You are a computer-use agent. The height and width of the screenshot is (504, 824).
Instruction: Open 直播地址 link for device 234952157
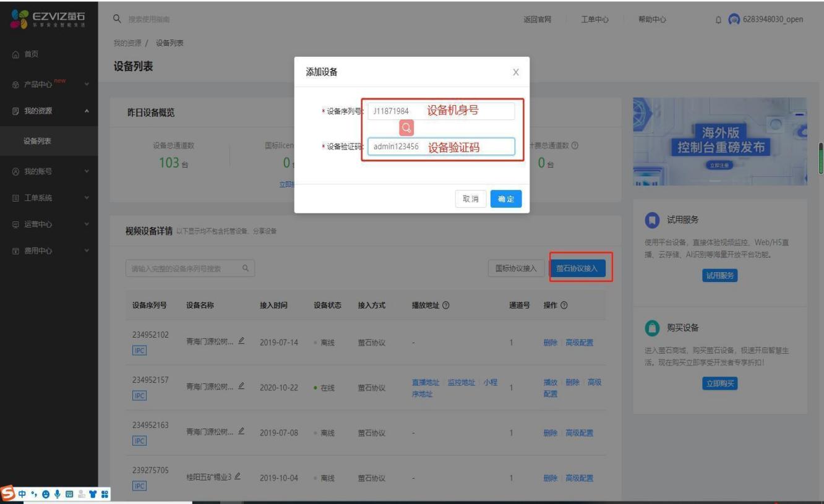click(x=425, y=382)
